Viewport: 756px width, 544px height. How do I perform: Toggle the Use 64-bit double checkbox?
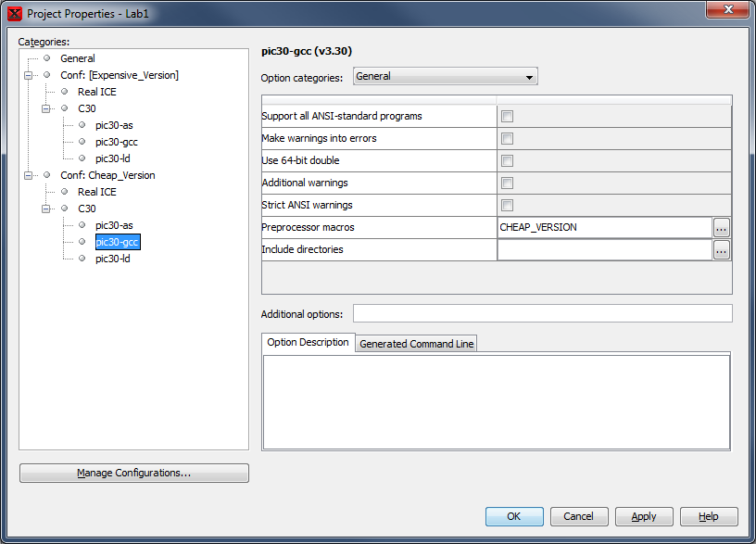pyautogui.click(x=507, y=161)
